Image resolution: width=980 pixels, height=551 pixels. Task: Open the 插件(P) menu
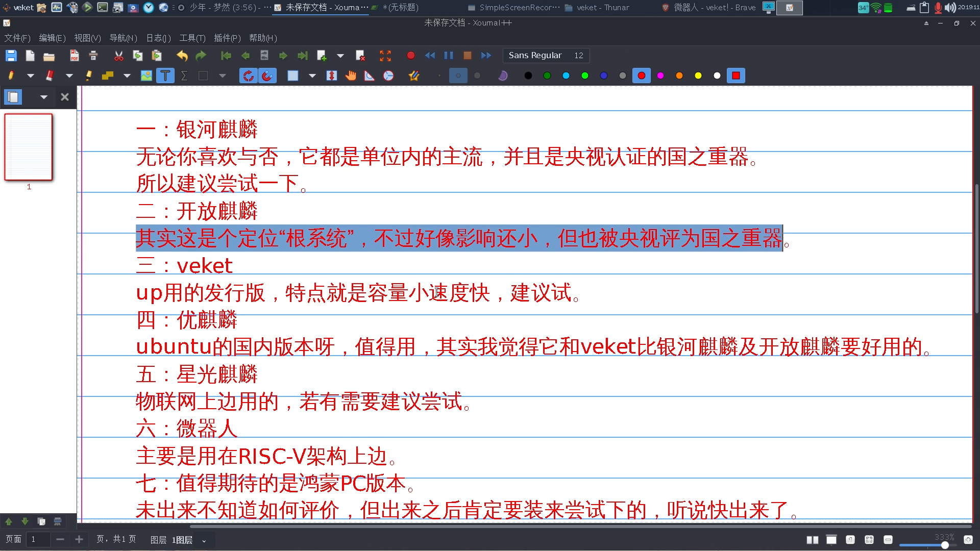[228, 38]
